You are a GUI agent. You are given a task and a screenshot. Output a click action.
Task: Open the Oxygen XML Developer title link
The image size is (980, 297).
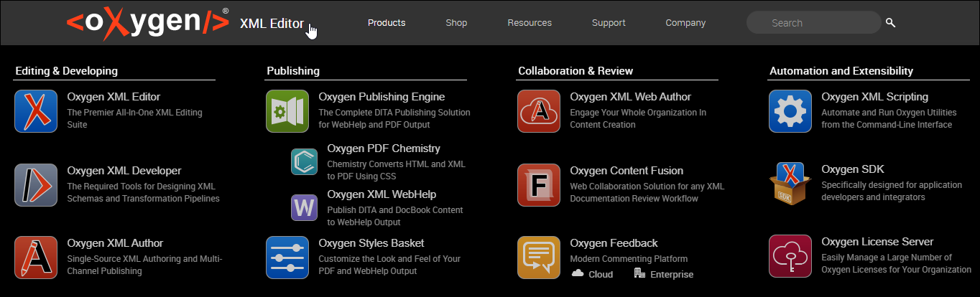(124, 171)
